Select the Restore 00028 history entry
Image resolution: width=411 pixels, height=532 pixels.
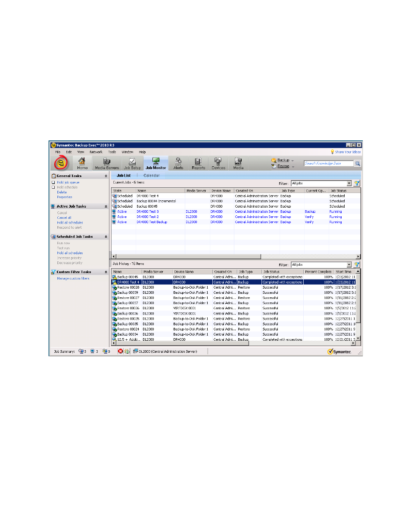tap(234, 287)
